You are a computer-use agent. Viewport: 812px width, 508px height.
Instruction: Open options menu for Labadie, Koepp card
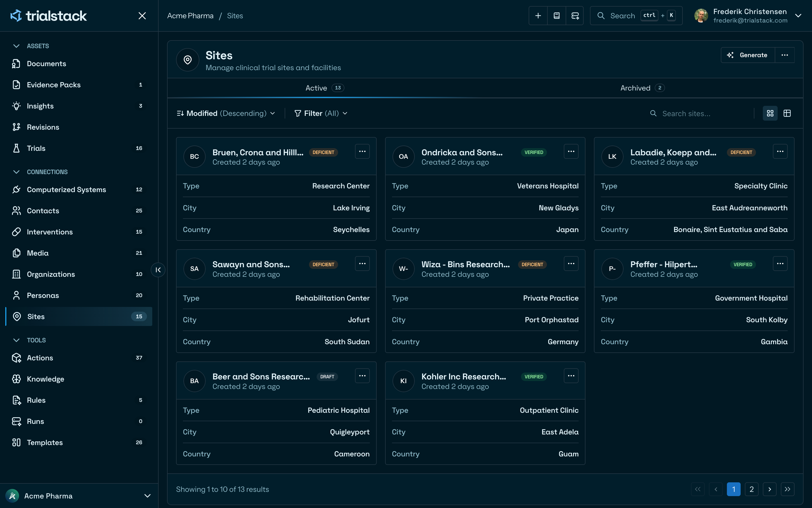tap(780, 152)
